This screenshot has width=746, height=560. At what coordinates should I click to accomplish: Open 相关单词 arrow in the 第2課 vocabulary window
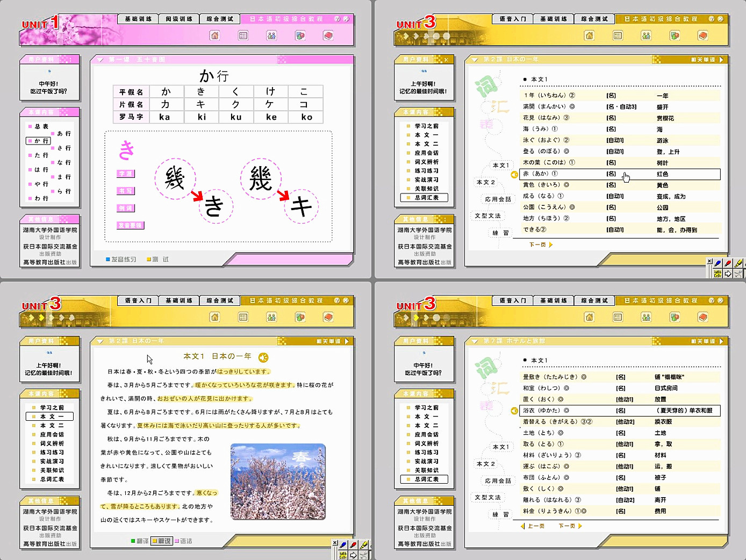721,60
